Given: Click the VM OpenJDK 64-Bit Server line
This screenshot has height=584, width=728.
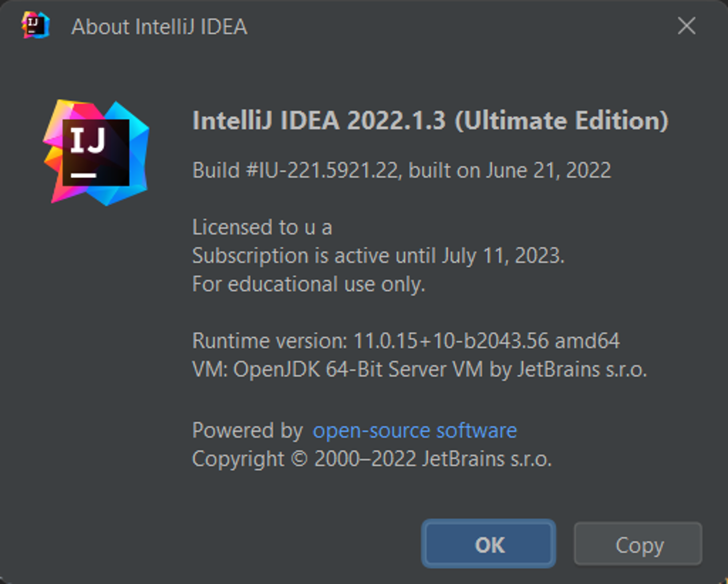Looking at the screenshot, I should pyautogui.click(x=420, y=370).
